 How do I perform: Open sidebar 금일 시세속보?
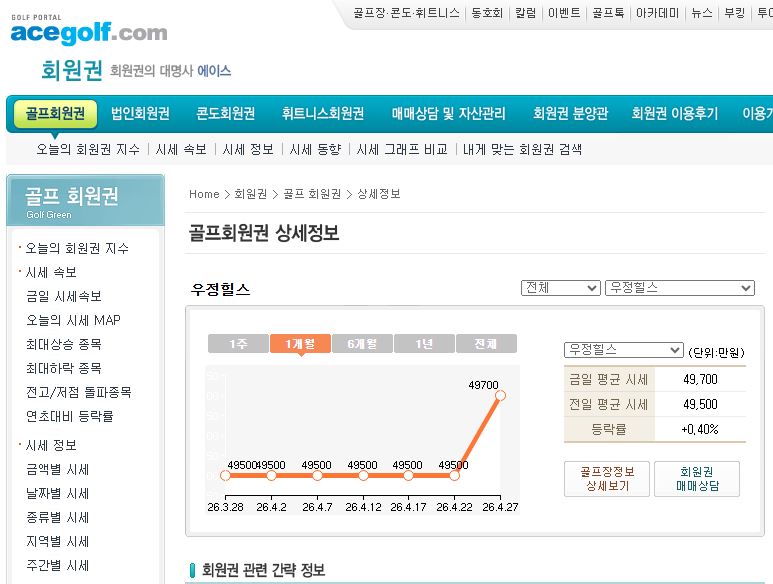(64, 296)
